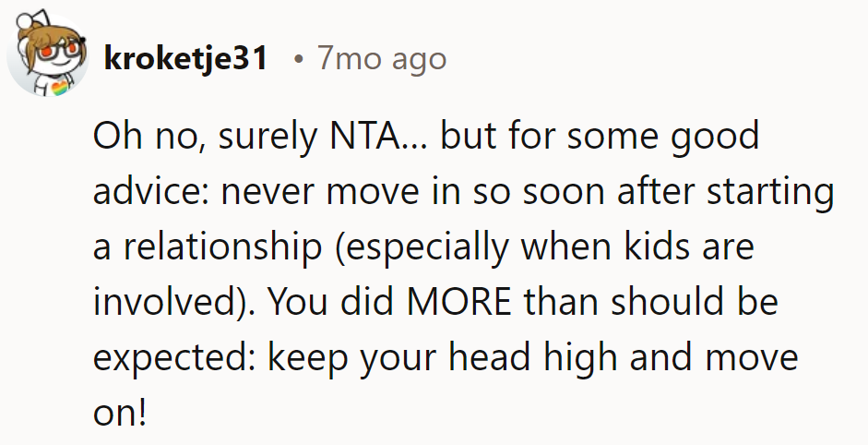
Task: Click the word relationship in the comment
Action: coord(217,248)
